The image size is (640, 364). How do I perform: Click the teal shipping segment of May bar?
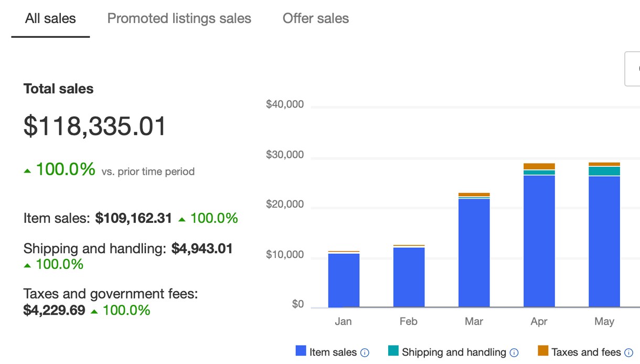[604, 171]
